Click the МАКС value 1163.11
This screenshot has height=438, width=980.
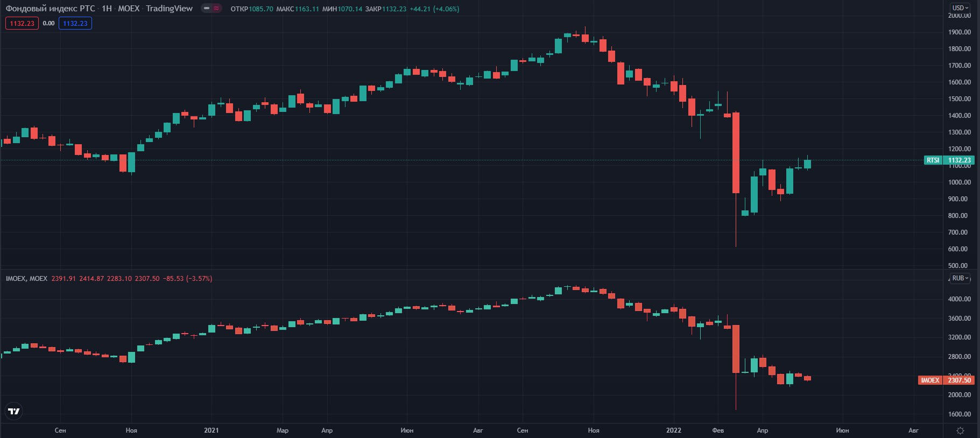click(307, 9)
